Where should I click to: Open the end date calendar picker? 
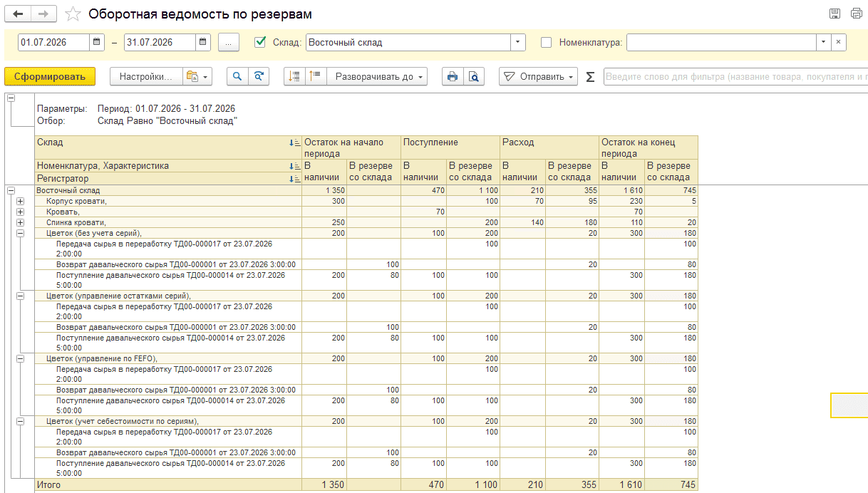[x=203, y=42]
